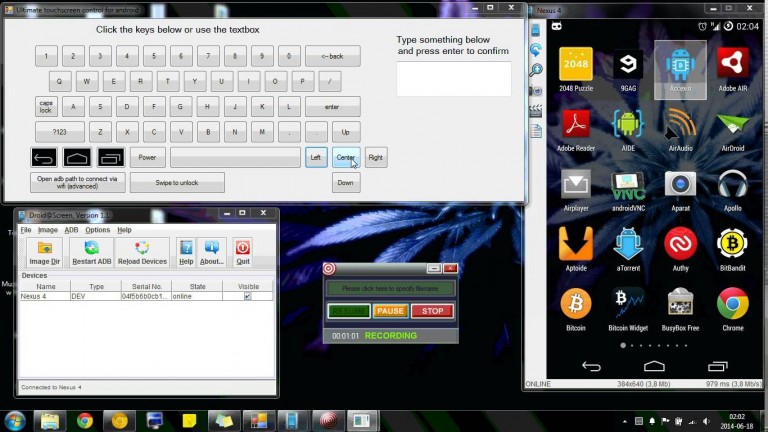Open the Options menu in Droid@Screen
The image size is (768, 432).
[97, 230]
